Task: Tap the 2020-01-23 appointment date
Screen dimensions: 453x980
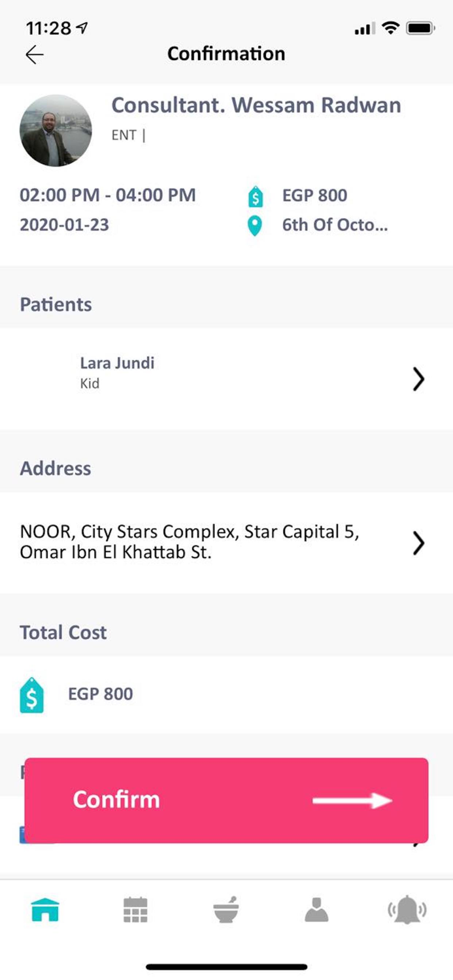Action: 65,225
